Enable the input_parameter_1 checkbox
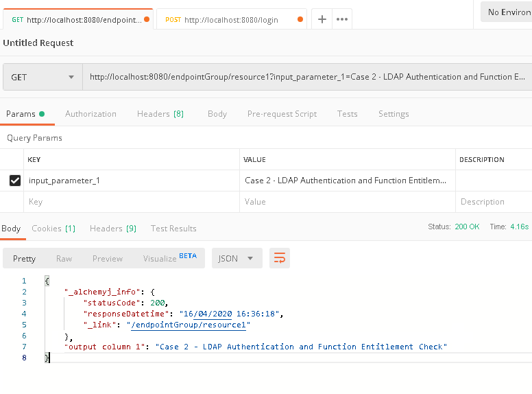The width and height of the screenshot is (532, 394). [x=14, y=181]
